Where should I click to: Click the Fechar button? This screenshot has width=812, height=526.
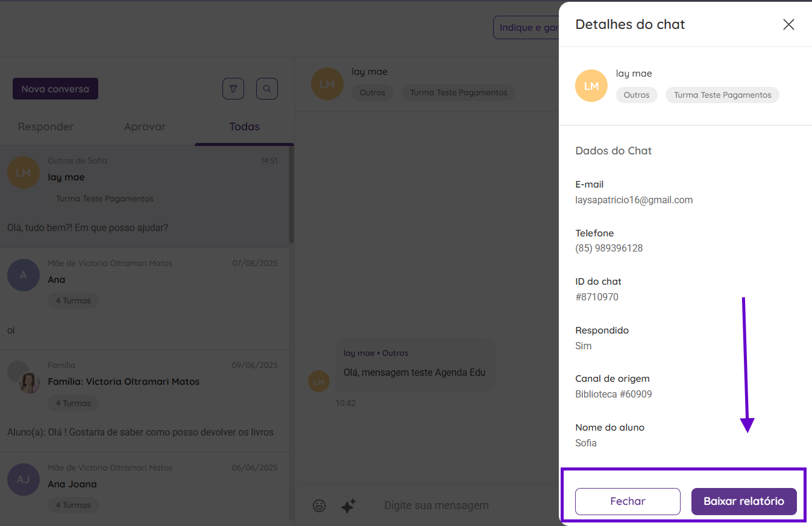pyautogui.click(x=628, y=501)
